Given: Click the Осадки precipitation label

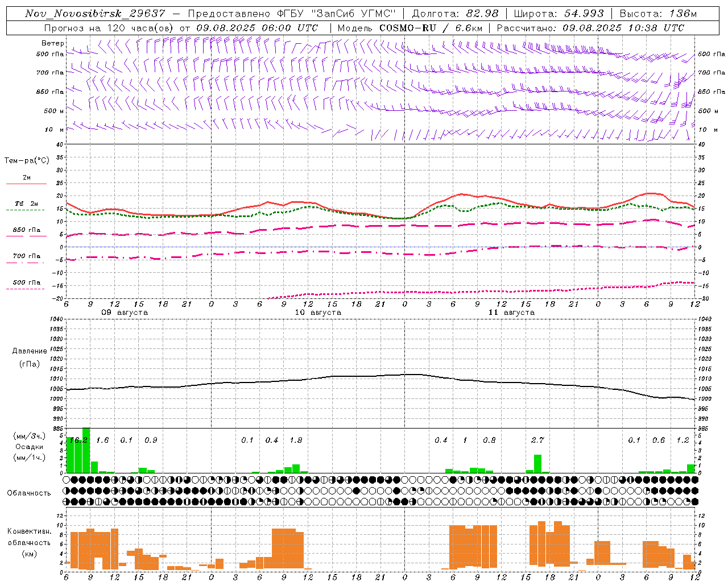Looking at the screenshot, I should [x=30, y=447].
